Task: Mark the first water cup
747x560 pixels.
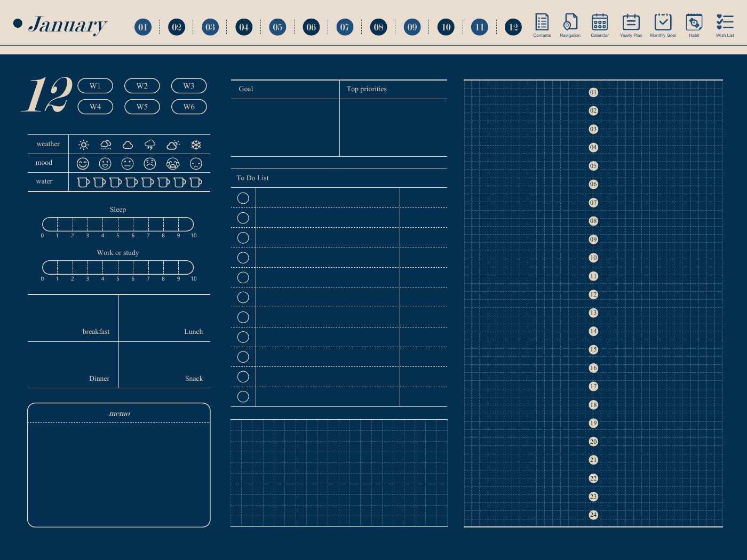Action: (83, 182)
